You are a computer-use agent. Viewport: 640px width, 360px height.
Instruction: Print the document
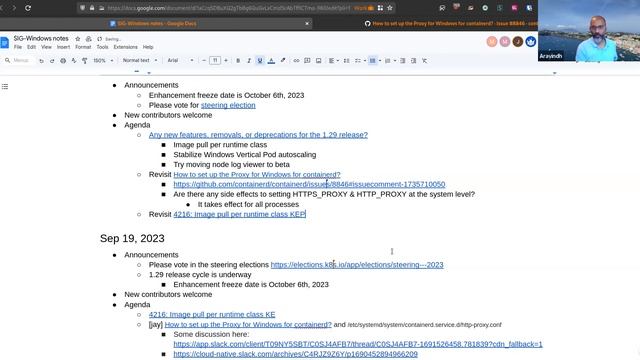(x=63, y=60)
